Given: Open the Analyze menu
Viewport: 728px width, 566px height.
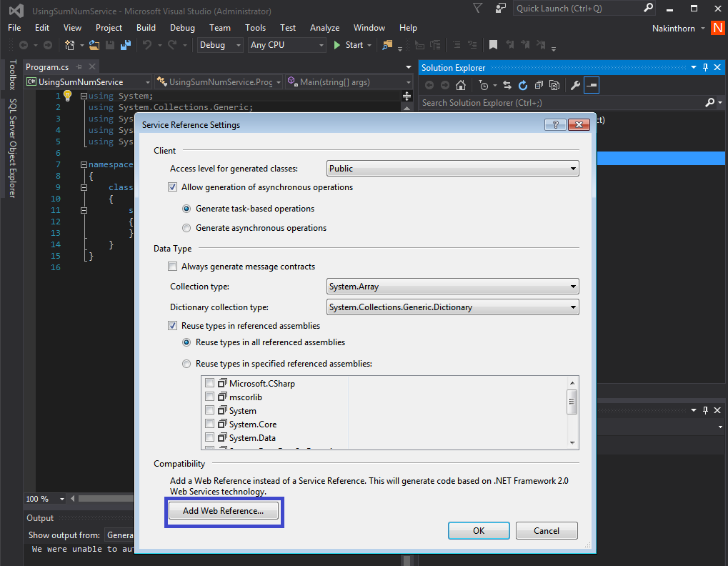Looking at the screenshot, I should (324, 28).
